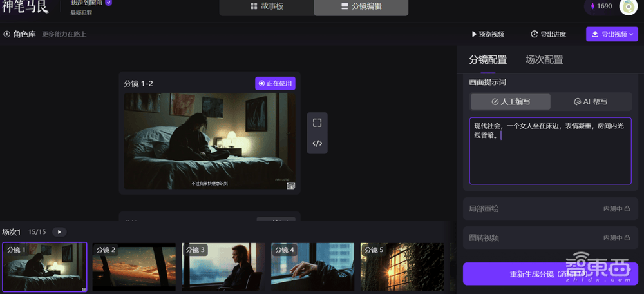The height and width of the screenshot is (294, 644).
Task: Open the 角色库 character library
Action: tap(22, 34)
